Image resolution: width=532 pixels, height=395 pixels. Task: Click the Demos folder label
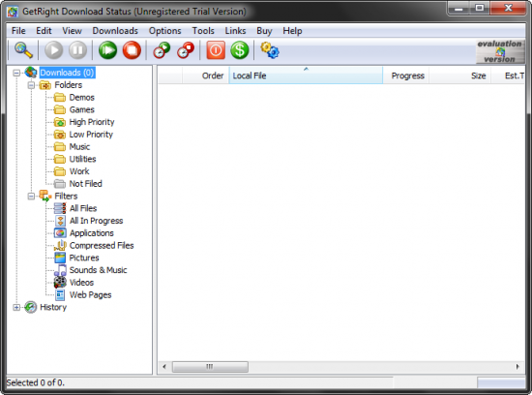coord(82,98)
